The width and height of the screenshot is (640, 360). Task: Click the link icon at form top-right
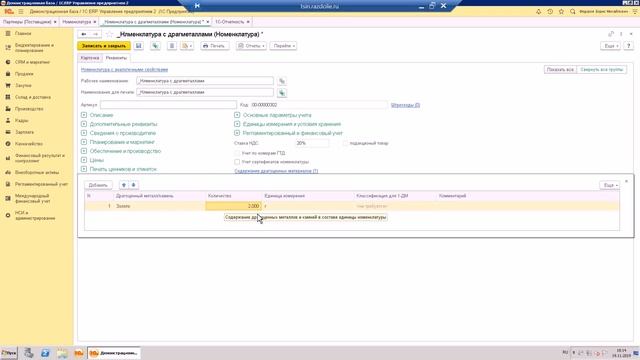(611, 34)
